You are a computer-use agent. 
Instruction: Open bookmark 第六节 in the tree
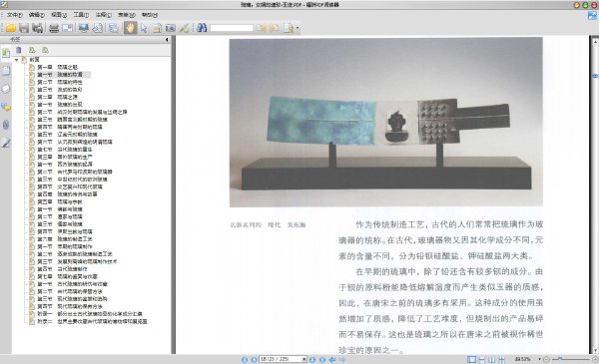[75, 142]
